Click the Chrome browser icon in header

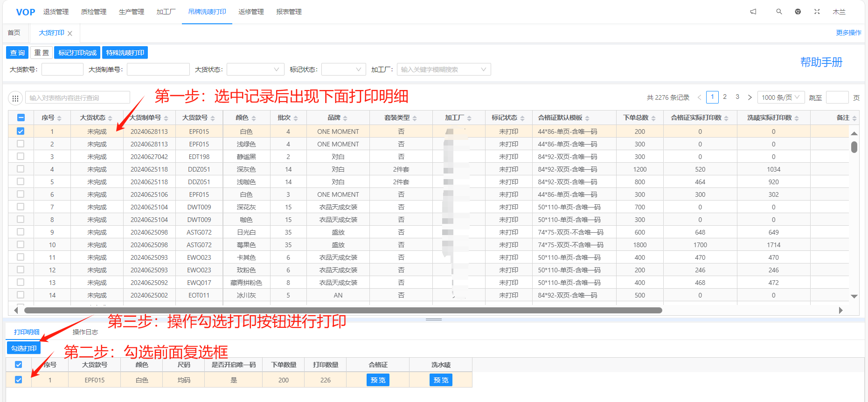798,12
